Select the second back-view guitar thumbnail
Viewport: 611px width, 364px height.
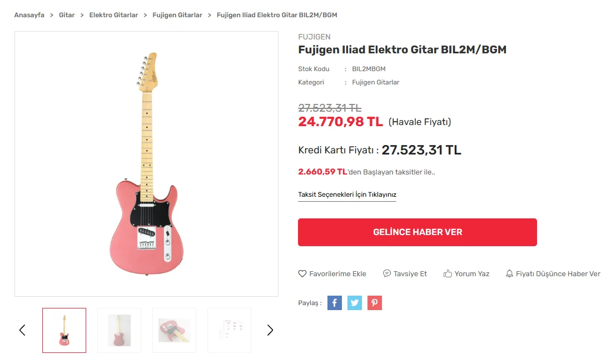(119, 330)
